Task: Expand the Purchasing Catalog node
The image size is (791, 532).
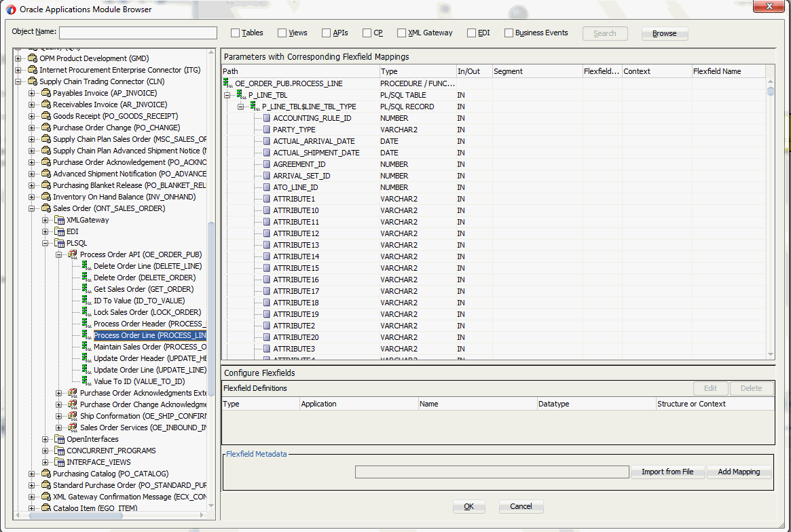Action: click(32, 474)
